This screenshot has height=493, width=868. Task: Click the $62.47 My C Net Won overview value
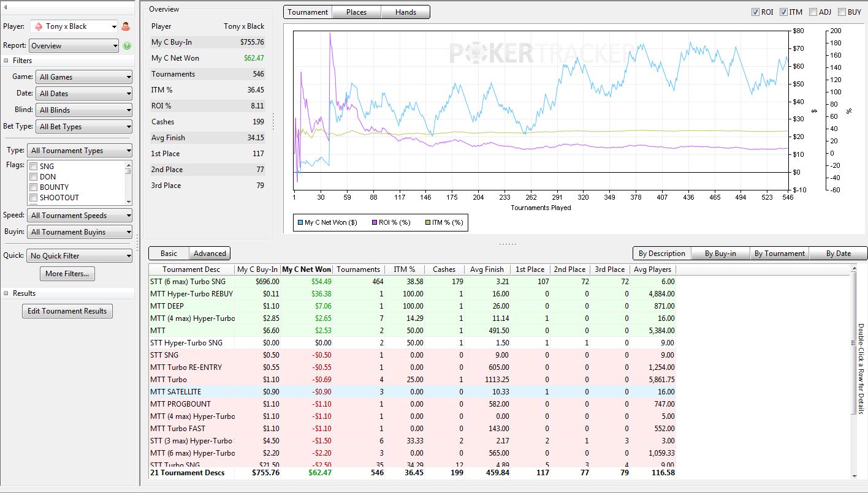coord(253,58)
